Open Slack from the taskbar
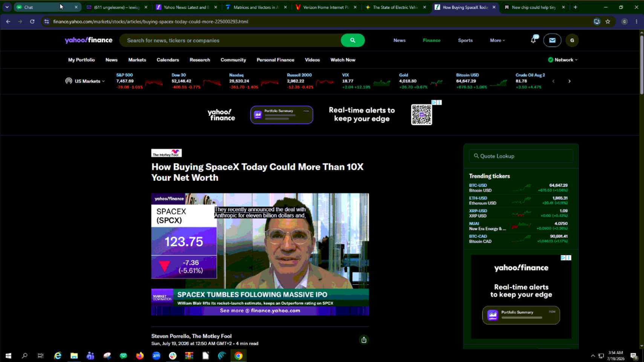 tap(173, 356)
